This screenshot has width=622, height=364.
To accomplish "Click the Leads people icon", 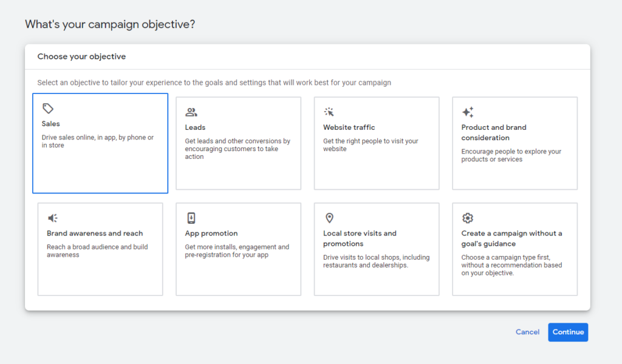I will (191, 112).
